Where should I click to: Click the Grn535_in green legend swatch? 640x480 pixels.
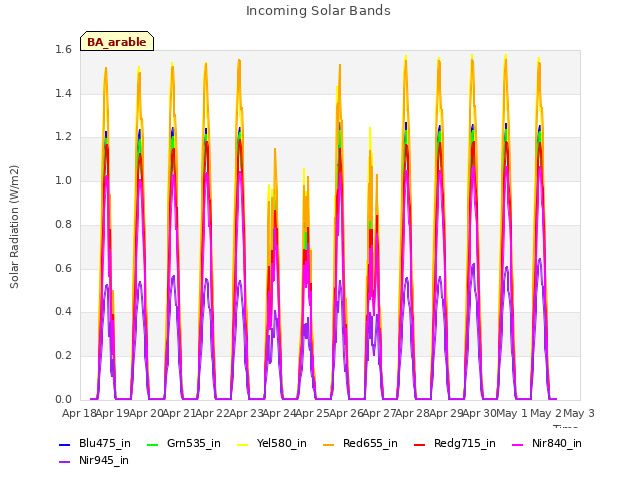click(x=152, y=444)
